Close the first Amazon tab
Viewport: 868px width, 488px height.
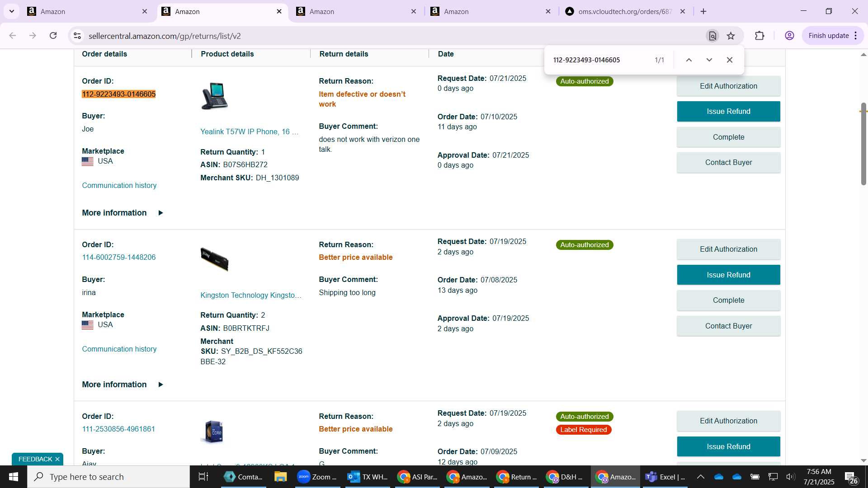[x=145, y=11]
